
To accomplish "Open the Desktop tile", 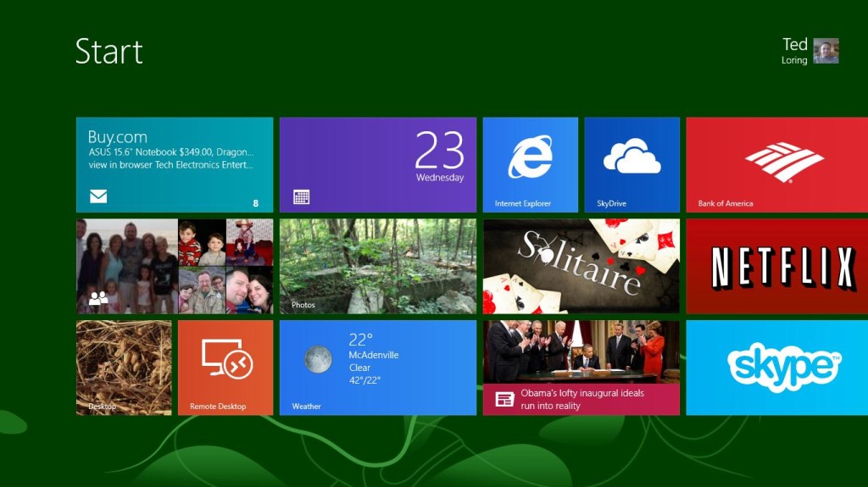I will (124, 368).
